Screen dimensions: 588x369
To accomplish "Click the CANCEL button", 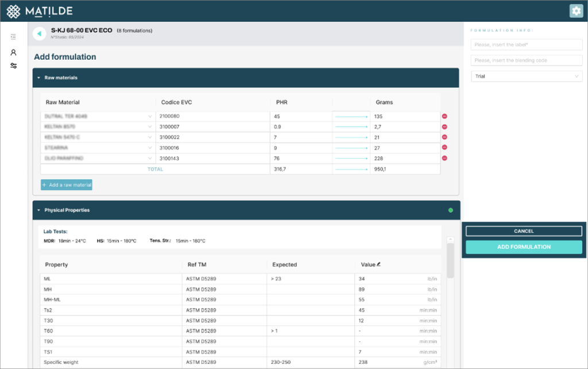I will 524,231.
